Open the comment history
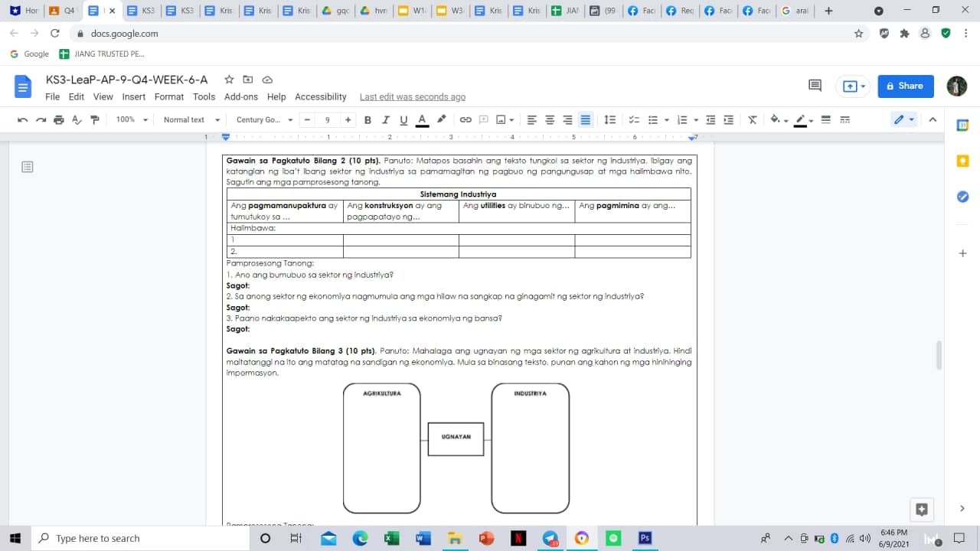 pyautogui.click(x=815, y=86)
